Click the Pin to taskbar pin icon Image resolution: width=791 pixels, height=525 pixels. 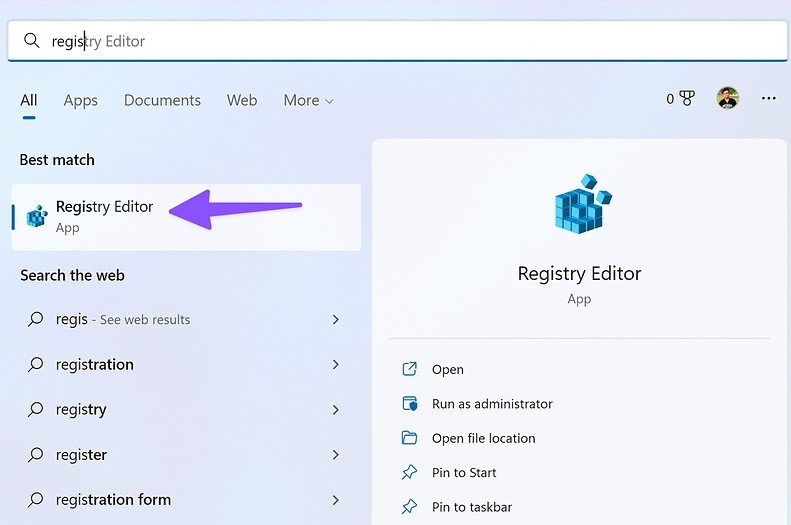pos(409,506)
